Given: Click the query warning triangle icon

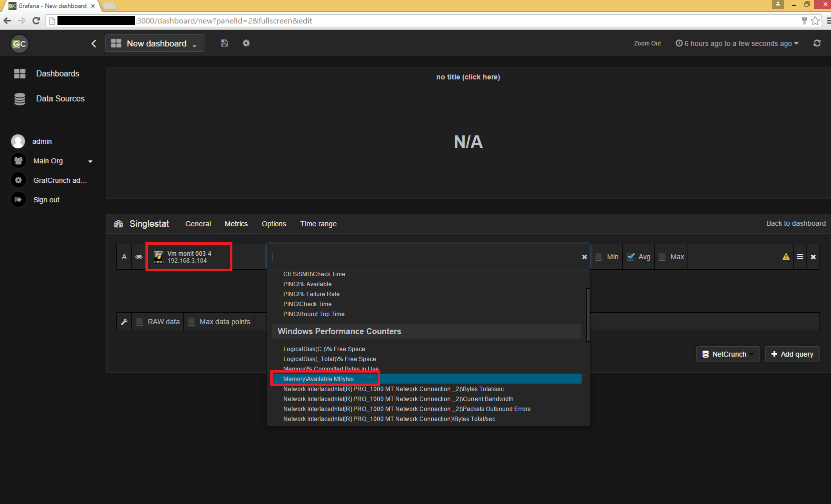Looking at the screenshot, I should coord(786,257).
